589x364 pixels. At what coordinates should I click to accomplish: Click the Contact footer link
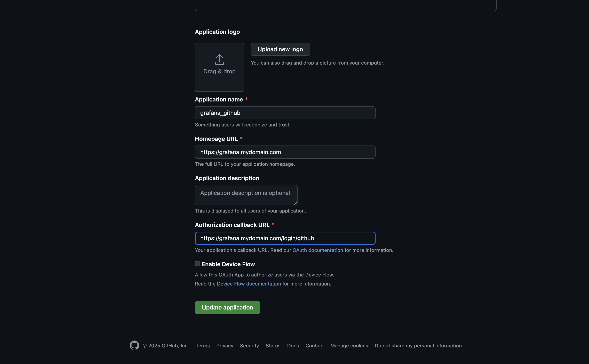click(x=314, y=346)
